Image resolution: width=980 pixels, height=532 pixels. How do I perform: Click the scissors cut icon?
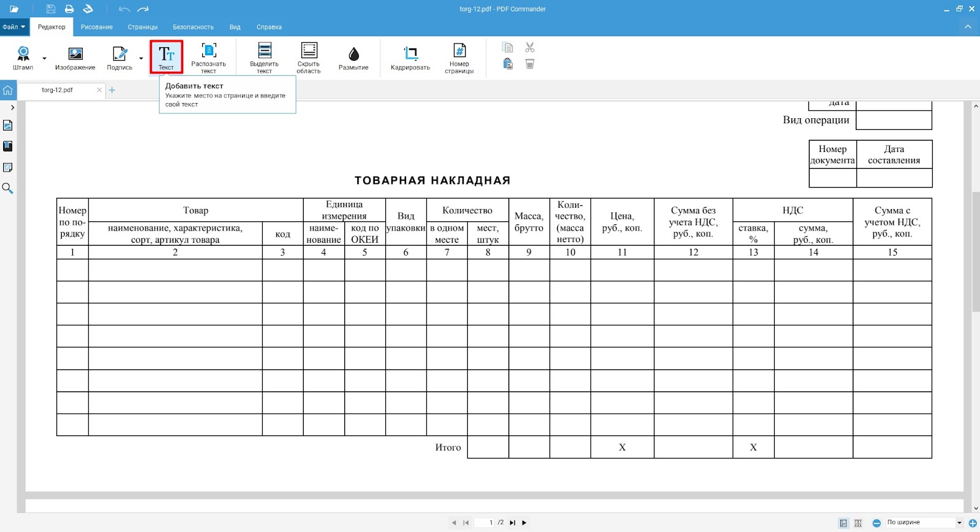click(x=530, y=47)
